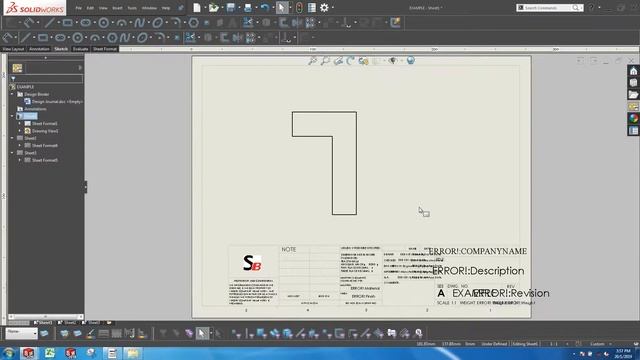
Task: Open the Tools menu
Action: [x=132, y=8]
